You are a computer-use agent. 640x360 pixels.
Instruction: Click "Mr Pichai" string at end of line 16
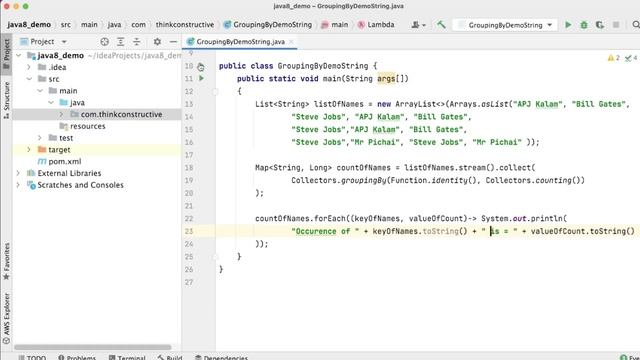point(497,142)
